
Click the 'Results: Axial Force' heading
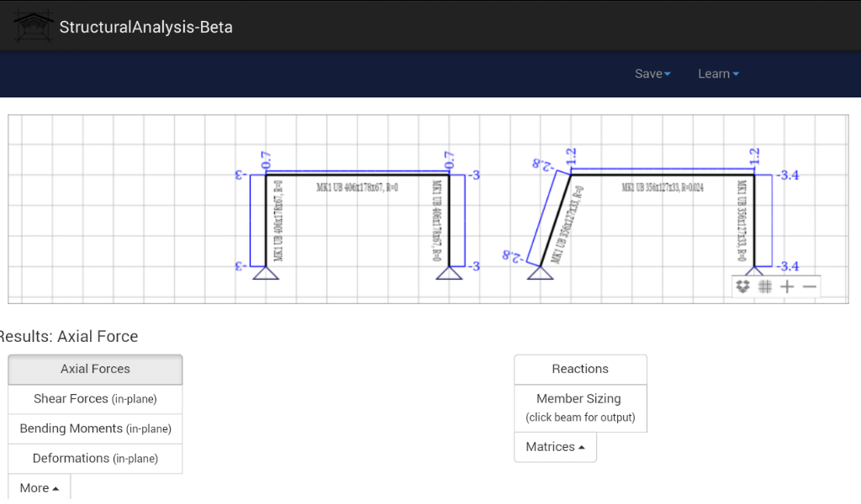click(69, 336)
